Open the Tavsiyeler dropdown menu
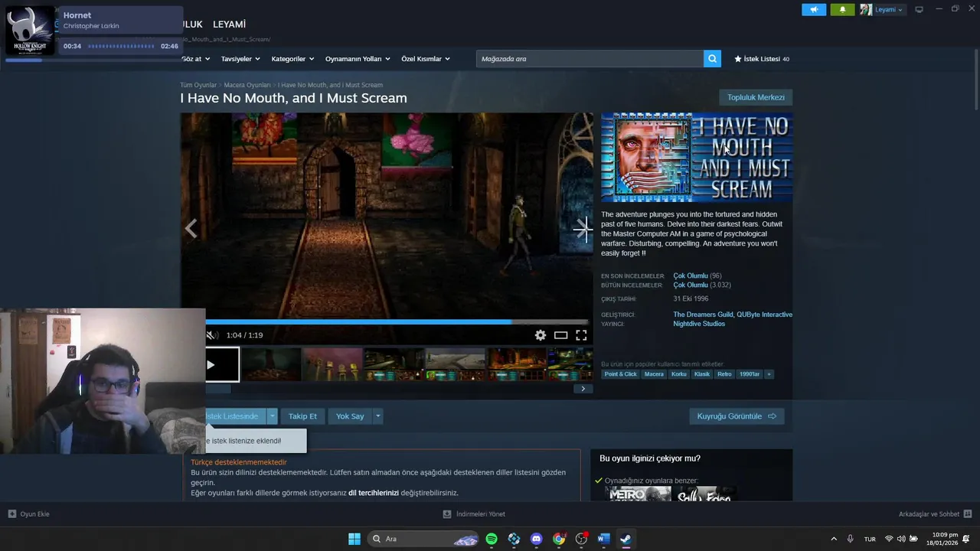 (240, 59)
